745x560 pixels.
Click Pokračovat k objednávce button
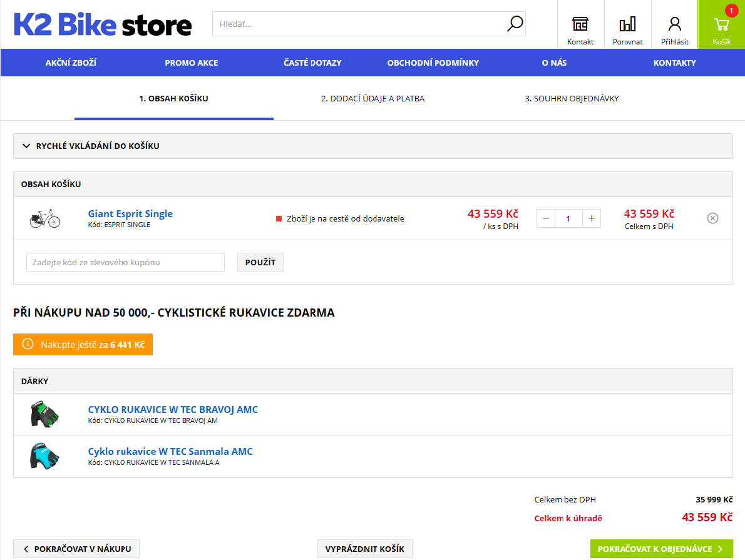(x=661, y=549)
